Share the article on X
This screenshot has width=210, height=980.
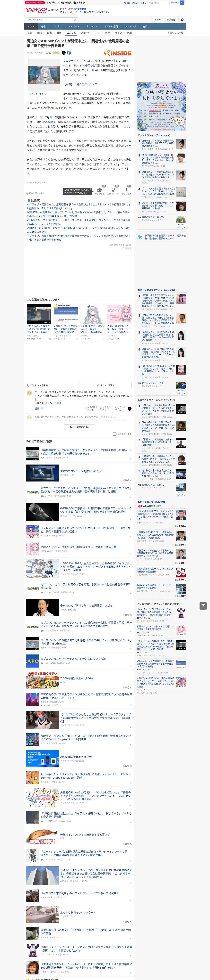(64, 53)
